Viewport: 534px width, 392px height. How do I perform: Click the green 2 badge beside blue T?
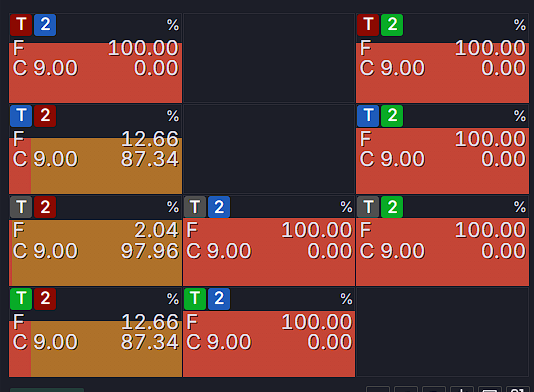(x=392, y=116)
